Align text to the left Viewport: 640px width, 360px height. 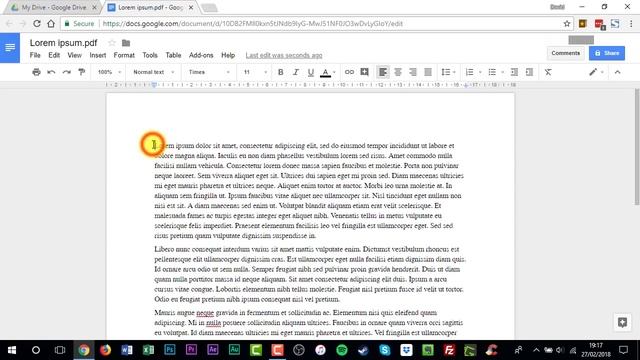pyautogui.click(x=382, y=72)
